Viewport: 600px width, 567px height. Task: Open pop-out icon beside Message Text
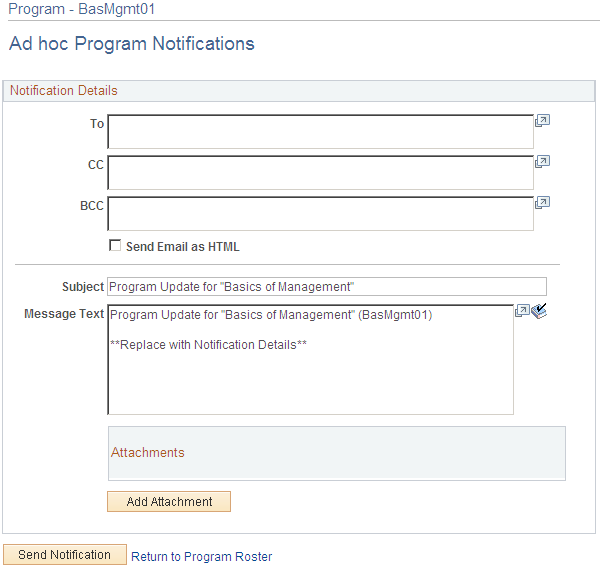[522, 311]
